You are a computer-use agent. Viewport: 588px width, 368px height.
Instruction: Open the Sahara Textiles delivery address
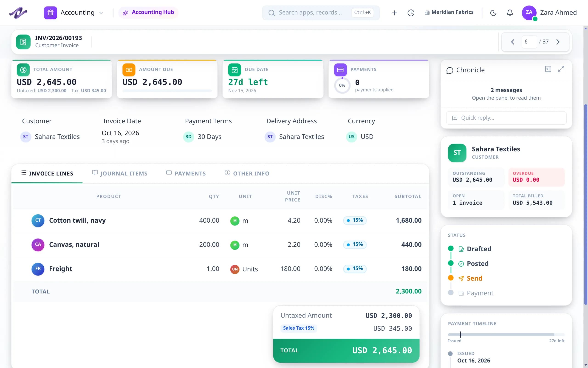coord(294,137)
